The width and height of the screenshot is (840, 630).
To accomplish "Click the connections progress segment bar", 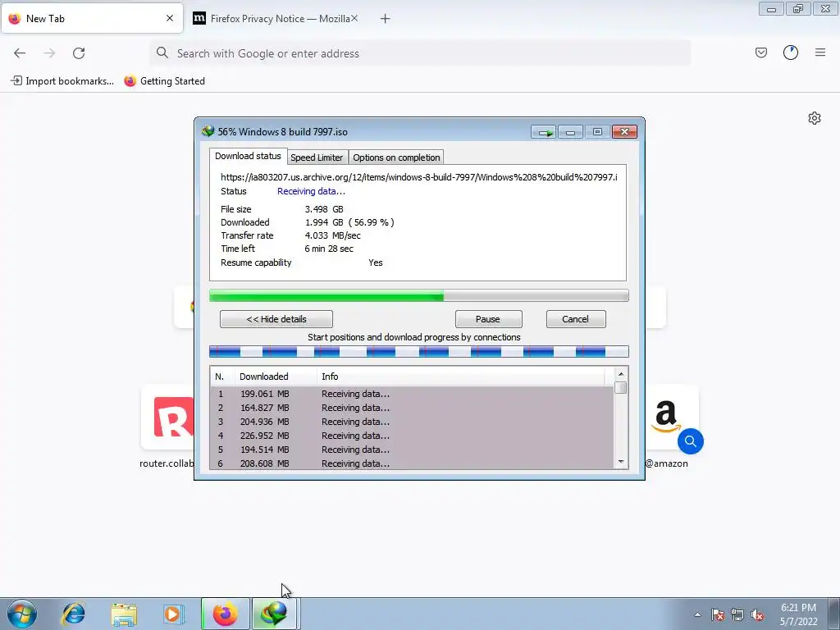I will click(x=418, y=351).
